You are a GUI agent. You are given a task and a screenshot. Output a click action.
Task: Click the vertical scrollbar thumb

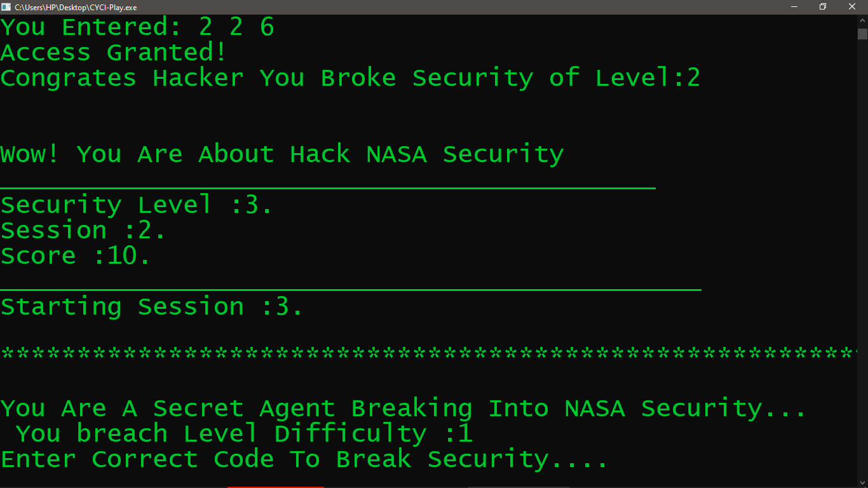[x=862, y=34]
